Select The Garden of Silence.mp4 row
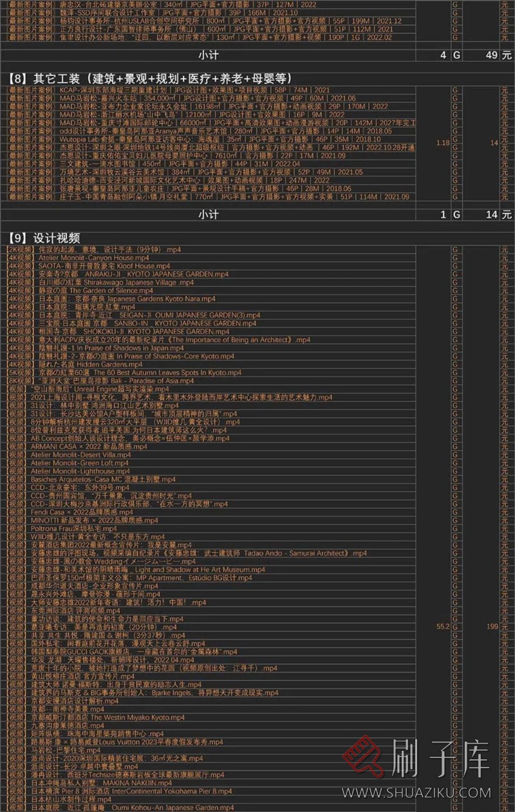 tap(84, 290)
